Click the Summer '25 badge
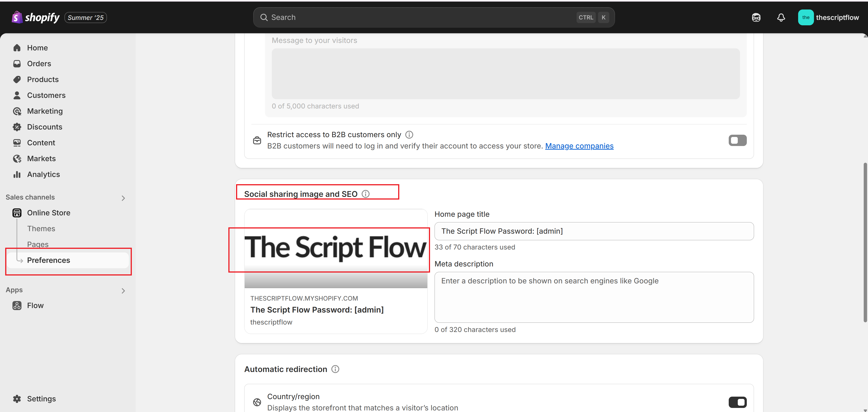Viewport: 868px width, 412px height. (86, 18)
